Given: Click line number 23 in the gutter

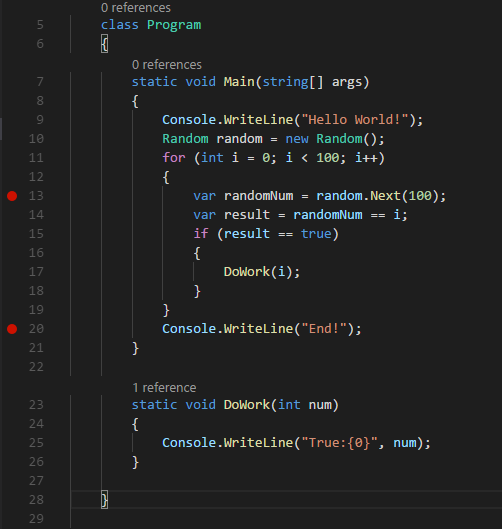Looking at the screenshot, I should pyautogui.click(x=36, y=405).
